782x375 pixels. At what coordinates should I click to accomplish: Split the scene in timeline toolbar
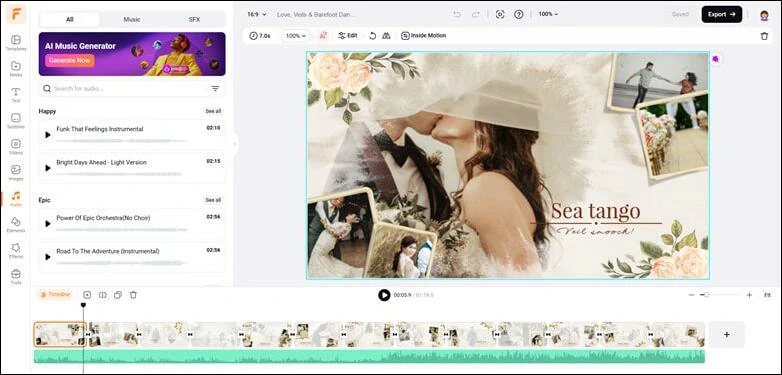[x=103, y=295]
